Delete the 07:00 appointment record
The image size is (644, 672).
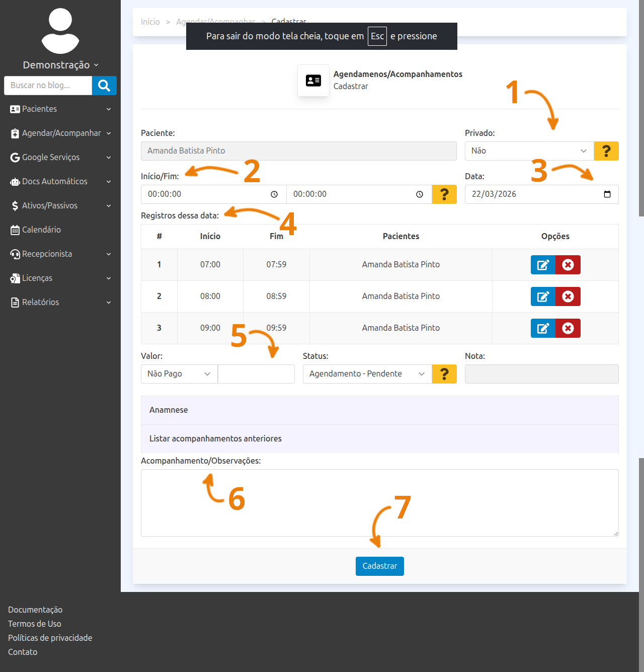pyautogui.click(x=568, y=265)
